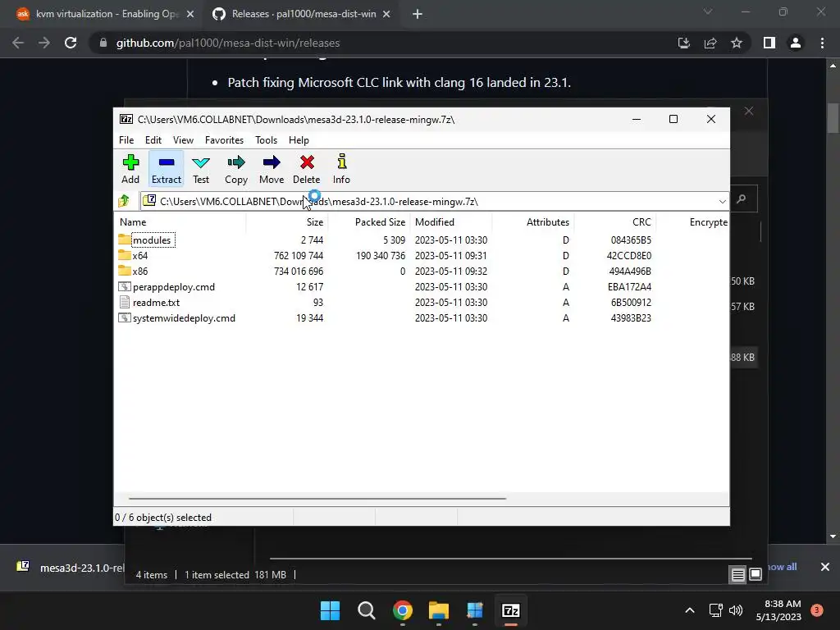Select the readme.txt file icon
Viewport: 840px width, 630px height.
tap(125, 302)
